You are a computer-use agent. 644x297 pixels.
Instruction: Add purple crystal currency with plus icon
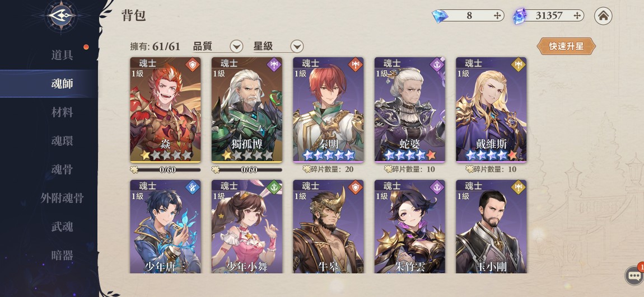(x=577, y=16)
